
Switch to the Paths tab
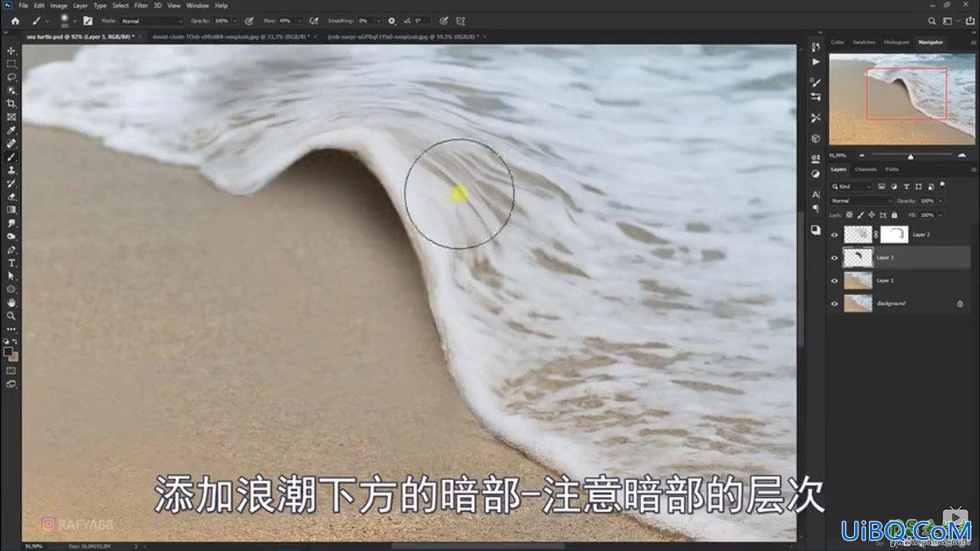(892, 169)
